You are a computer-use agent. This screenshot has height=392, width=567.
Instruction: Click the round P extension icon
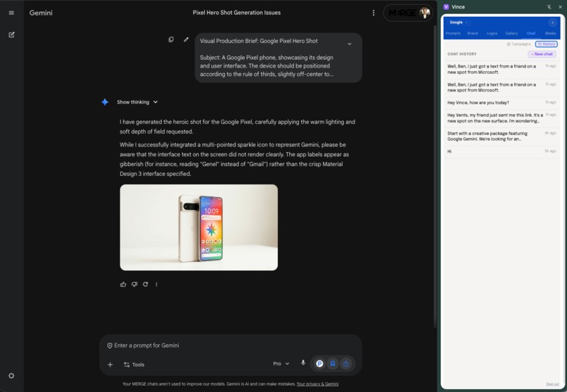[319, 364]
